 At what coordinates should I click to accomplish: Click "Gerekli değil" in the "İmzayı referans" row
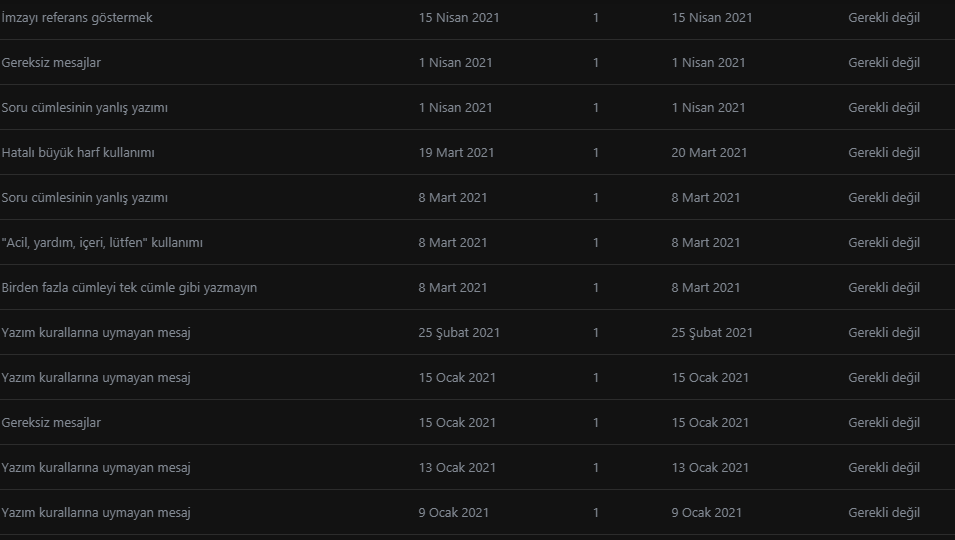coord(884,18)
